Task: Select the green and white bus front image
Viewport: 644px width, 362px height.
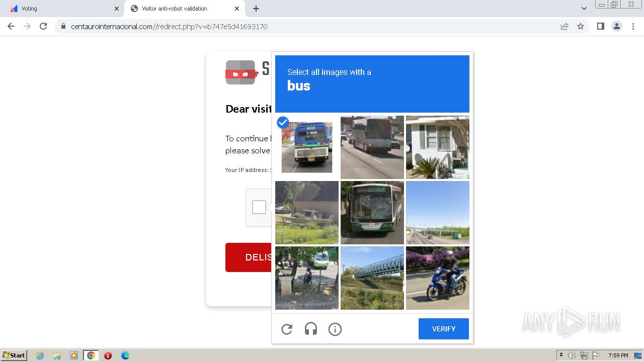Action: click(372, 213)
